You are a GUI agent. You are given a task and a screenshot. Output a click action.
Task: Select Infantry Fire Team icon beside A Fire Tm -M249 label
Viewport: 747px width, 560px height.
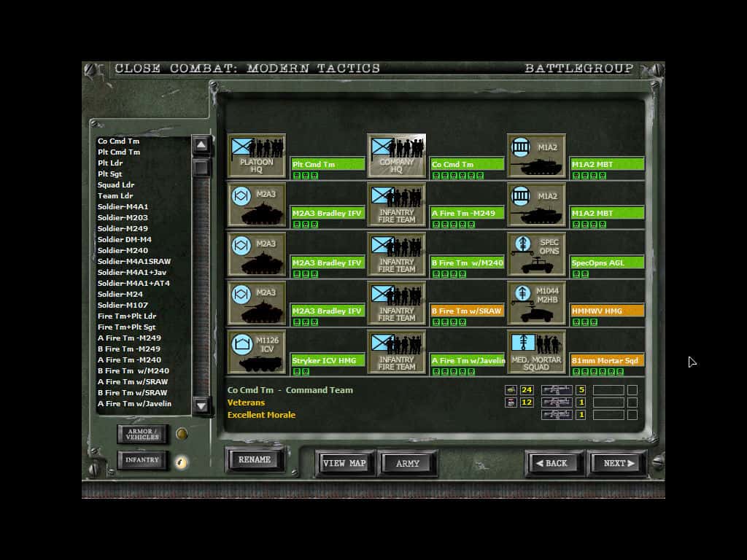396,205
